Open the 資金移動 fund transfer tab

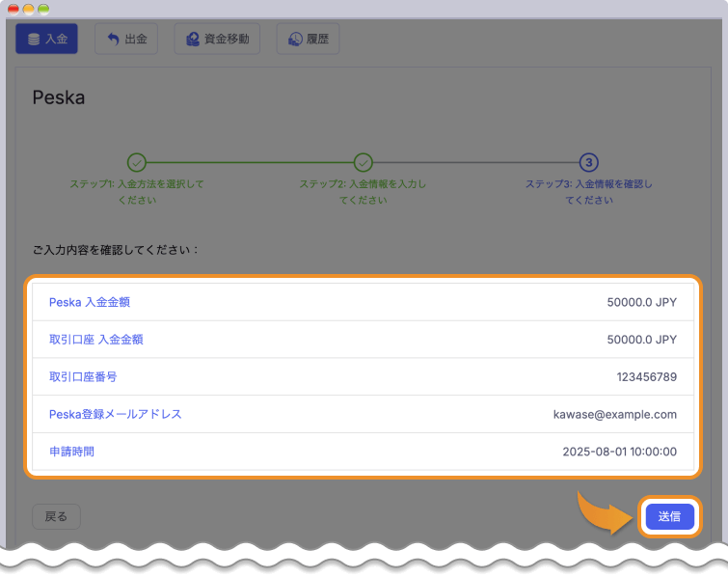pyautogui.click(x=217, y=39)
